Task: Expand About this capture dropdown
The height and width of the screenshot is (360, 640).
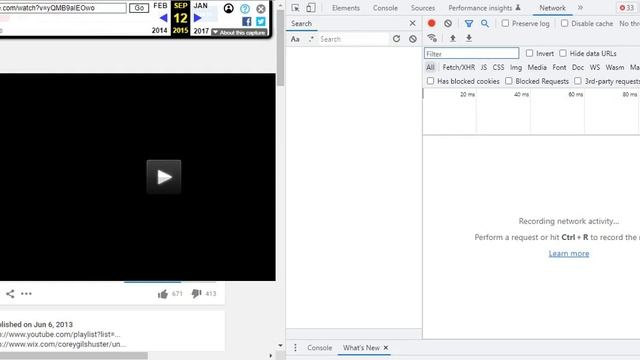Action: point(239,32)
